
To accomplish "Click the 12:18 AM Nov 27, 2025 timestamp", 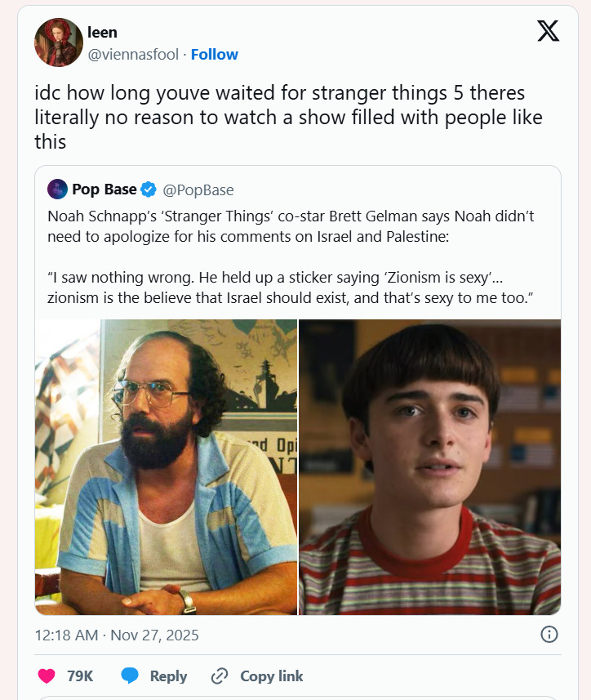I will coord(117,635).
